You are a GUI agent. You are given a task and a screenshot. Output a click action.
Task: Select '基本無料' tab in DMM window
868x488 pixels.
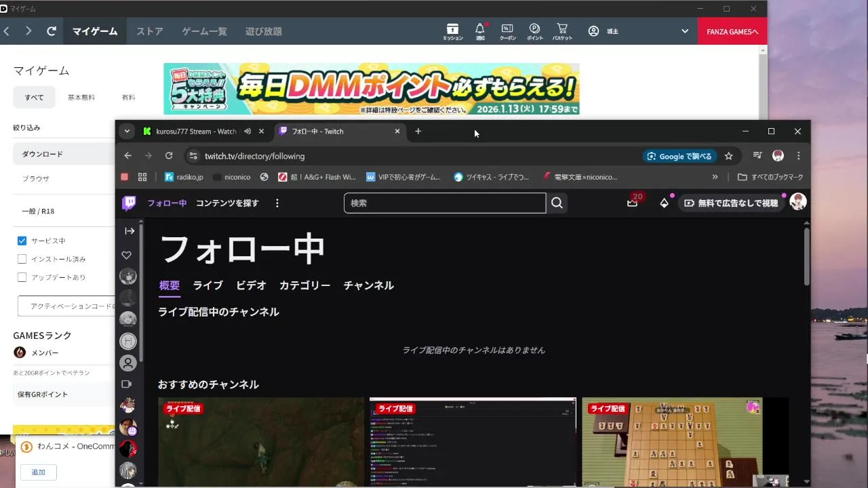pyautogui.click(x=81, y=98)
